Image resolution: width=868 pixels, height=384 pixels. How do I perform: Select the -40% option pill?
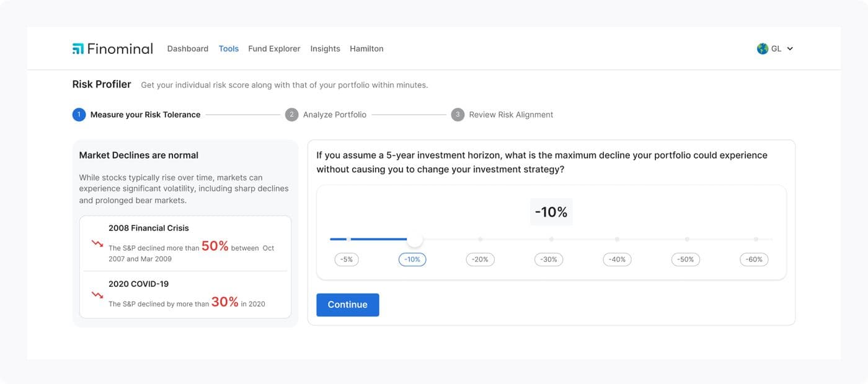click(x=618, y=260)
